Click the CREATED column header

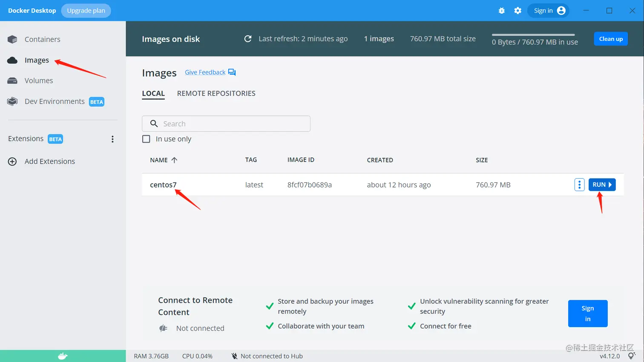coord(380,160)
